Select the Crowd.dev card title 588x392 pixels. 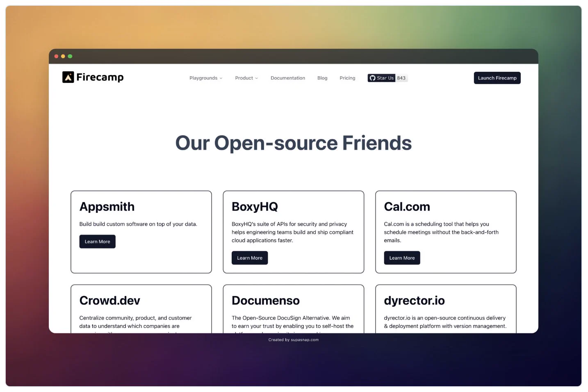click(x=110, y=301)
